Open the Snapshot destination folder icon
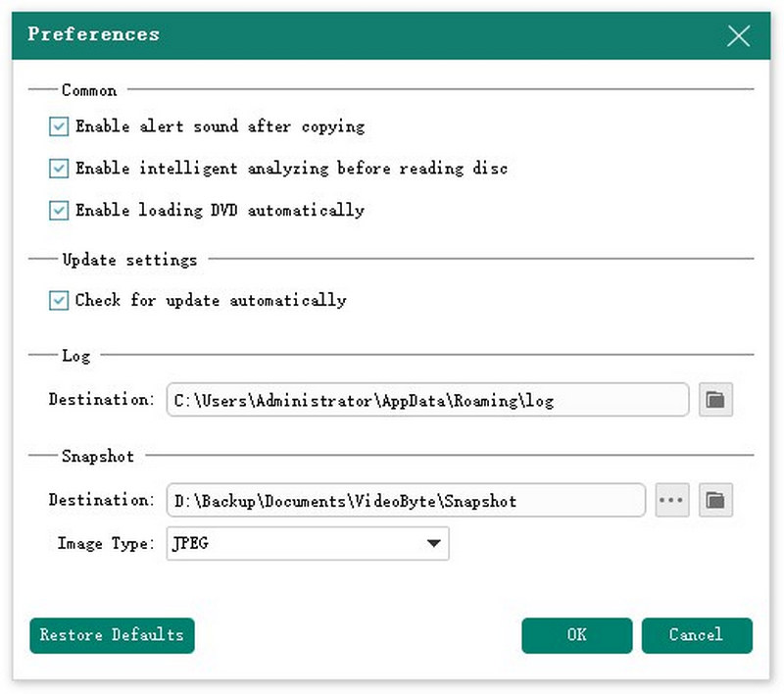Image resolution: width=784 pixels, height=694 pixels. (715, 500)
